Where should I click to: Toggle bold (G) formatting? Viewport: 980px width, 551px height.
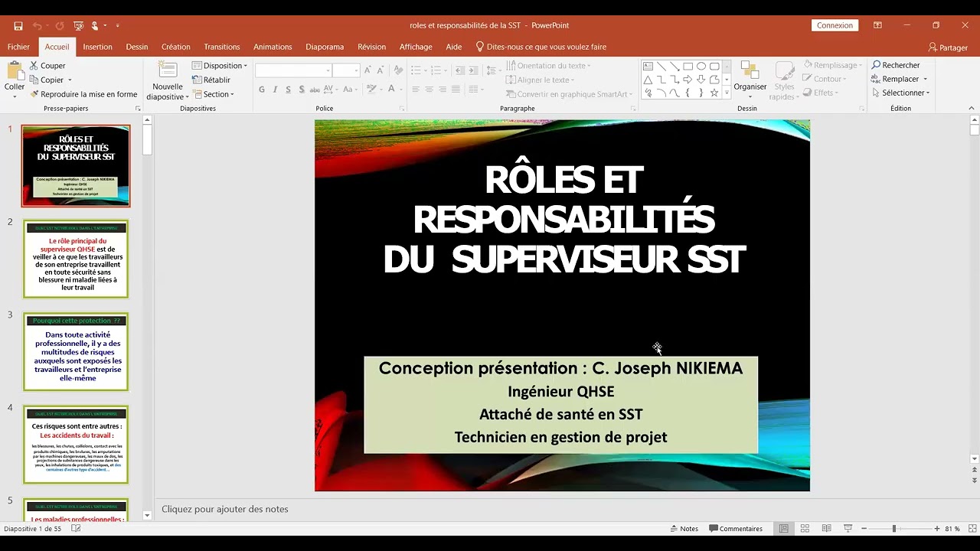pos(262,90)
